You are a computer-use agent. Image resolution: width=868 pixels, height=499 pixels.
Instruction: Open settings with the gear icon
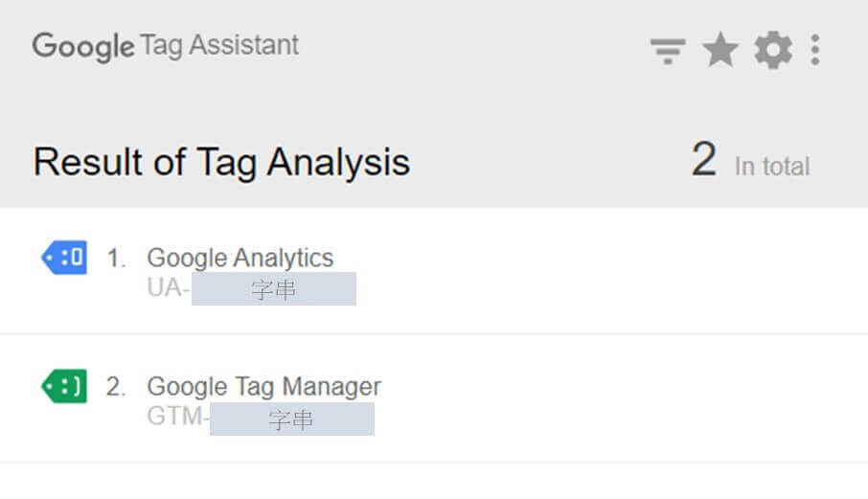pyautogui.click(x=772, y=50)
